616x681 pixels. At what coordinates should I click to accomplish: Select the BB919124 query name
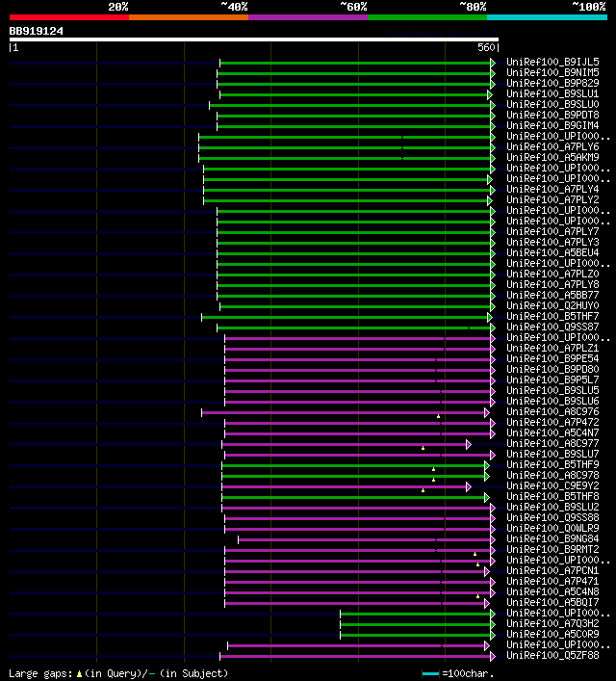pos(36,31)
